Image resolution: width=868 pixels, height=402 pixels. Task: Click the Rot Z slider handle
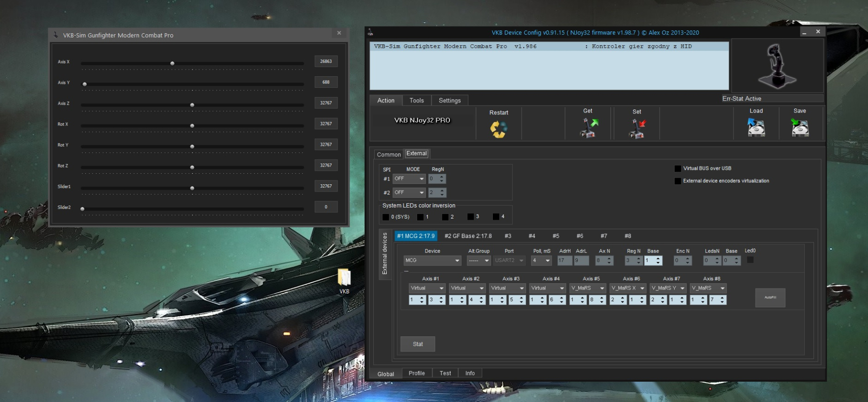point(192,167)
